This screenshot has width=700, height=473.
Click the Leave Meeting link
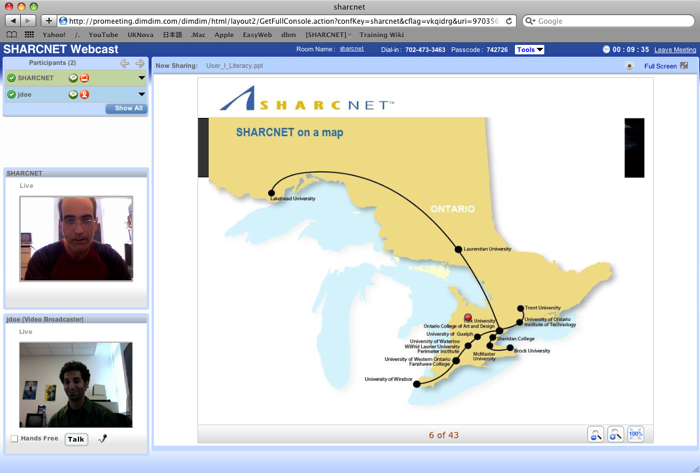[x=675, y=49]
